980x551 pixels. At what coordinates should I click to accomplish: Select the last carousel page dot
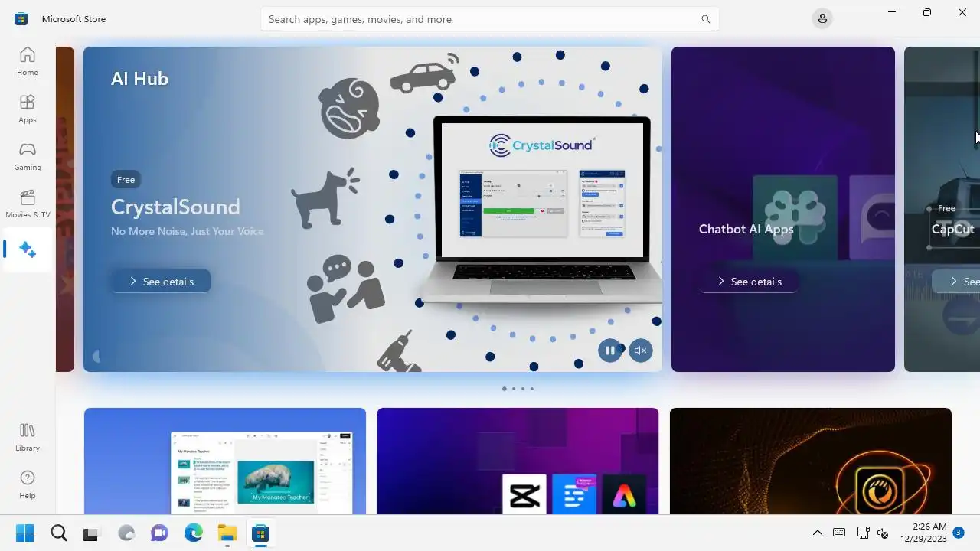point(532,389)
